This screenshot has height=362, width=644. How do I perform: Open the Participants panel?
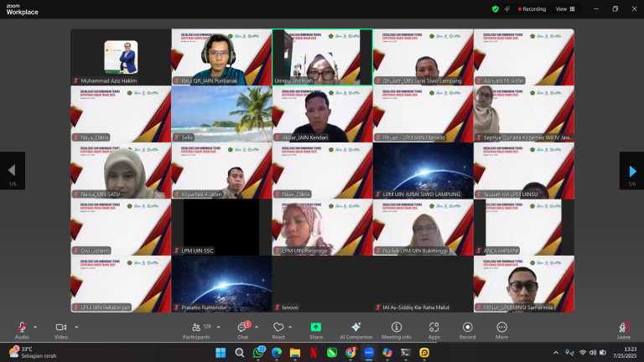196,328
